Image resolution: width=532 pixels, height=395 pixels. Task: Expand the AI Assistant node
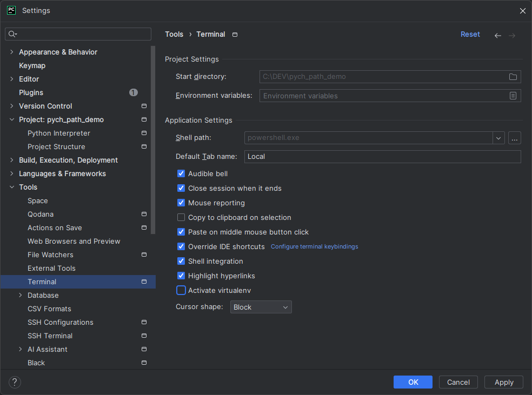click(x=21, y=349)
